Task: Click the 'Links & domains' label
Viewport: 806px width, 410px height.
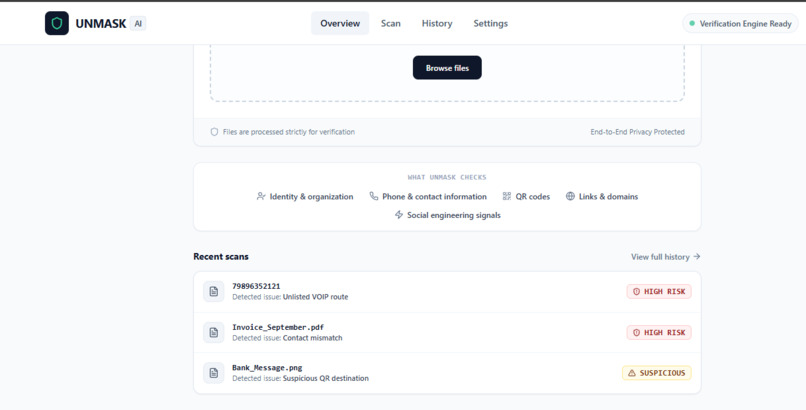Action: tap(609, 197)
